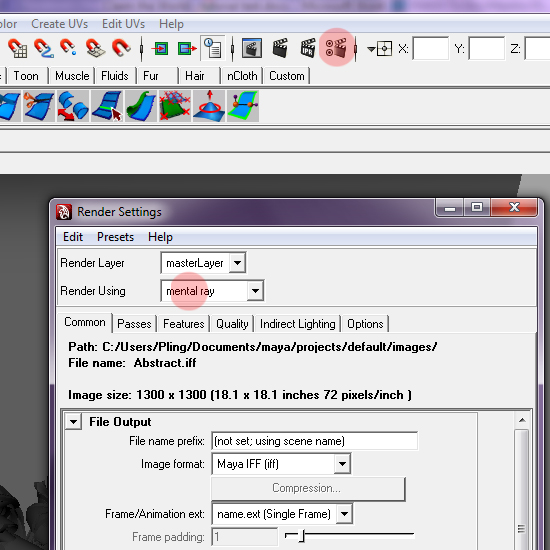Click the shelf icon with scissors cutting surface
Viewport: 550px width, 550px height.
(39, 106)
